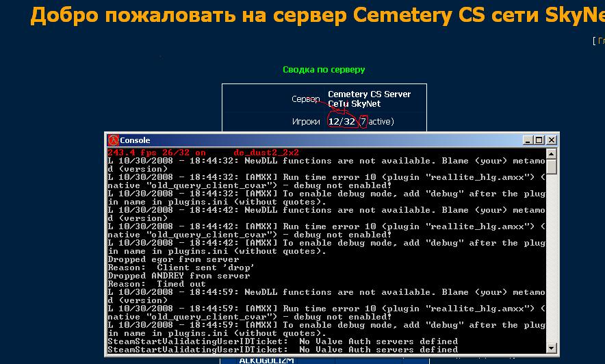Click the 18:44:42 'To enable debug mode' line
The width and height of the screenshot is (605, 364).
coord(326,247)
